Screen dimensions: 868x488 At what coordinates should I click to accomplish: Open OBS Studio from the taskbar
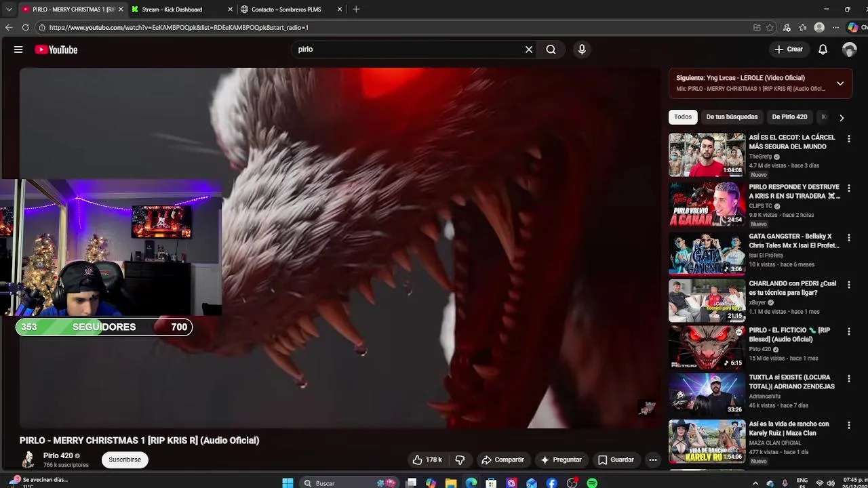[572, 483]
